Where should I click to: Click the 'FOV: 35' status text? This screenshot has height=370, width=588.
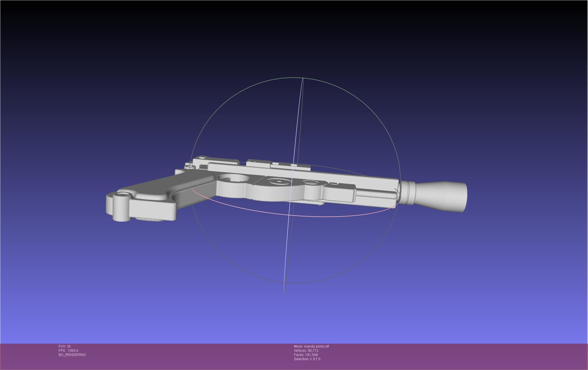coord(65,346)
